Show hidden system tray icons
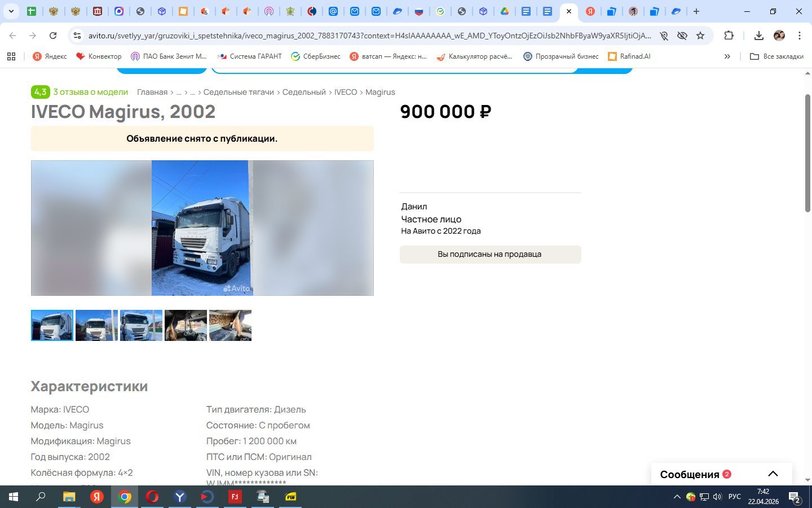 (x=677, y=497)
